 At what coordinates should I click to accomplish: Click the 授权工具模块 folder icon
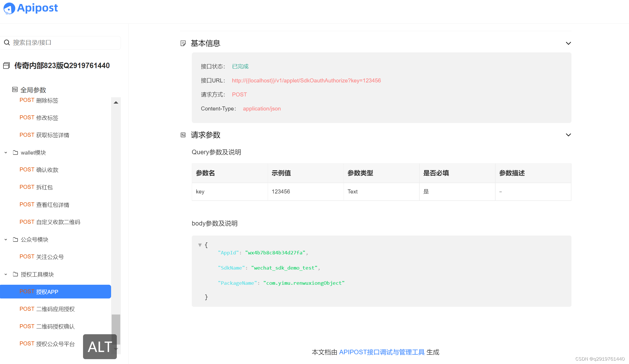(15, 274)
